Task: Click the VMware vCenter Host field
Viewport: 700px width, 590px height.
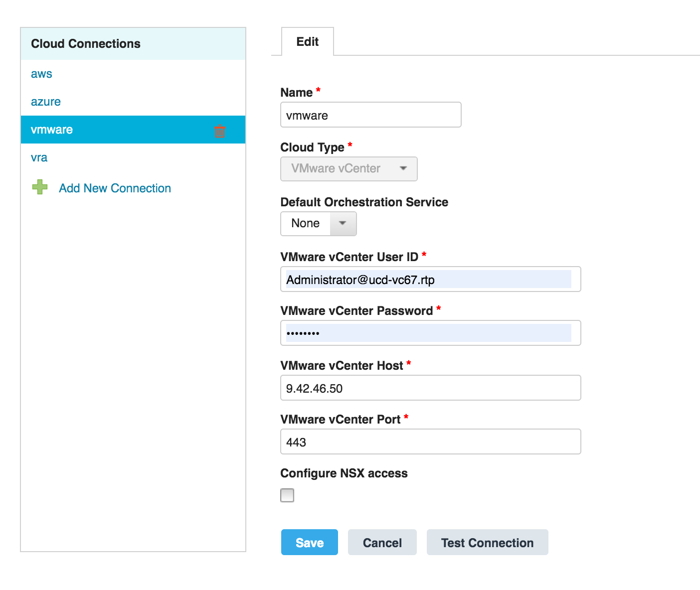Action: pyautogui.click(x=431, y=388)
